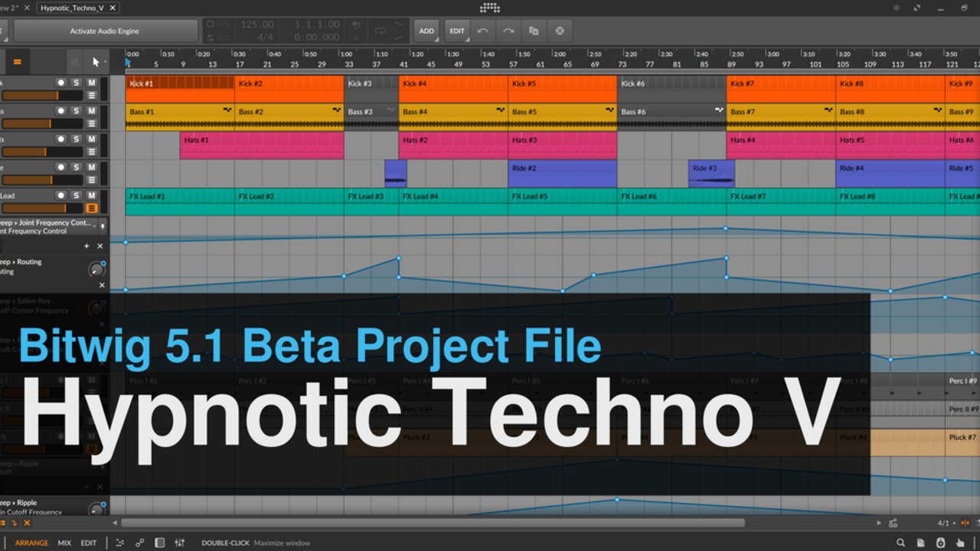Solo the Bass track
This screenshot has height=551, width=980.
(77, 110)
